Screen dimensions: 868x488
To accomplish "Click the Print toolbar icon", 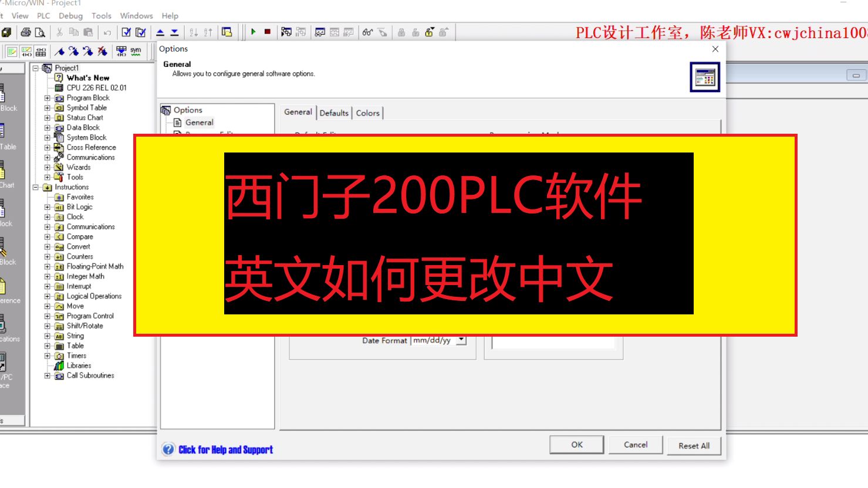I will tap(26, 32).
